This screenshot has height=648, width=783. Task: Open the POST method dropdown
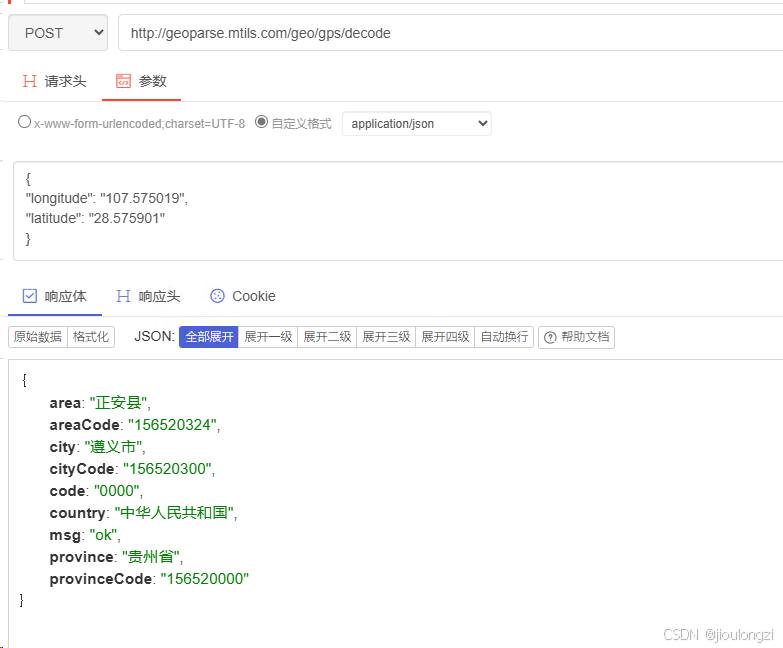pos(58,32)
